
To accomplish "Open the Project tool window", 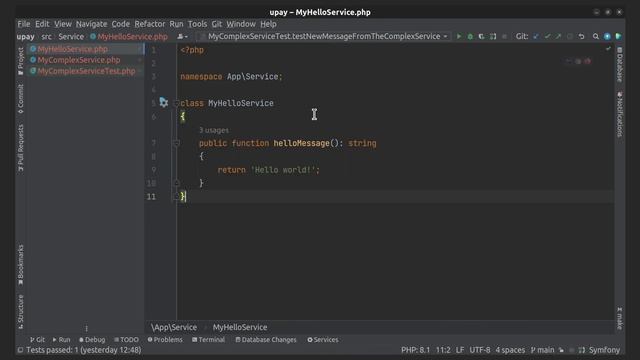I will pyautogui.click(x=20, y=61).
